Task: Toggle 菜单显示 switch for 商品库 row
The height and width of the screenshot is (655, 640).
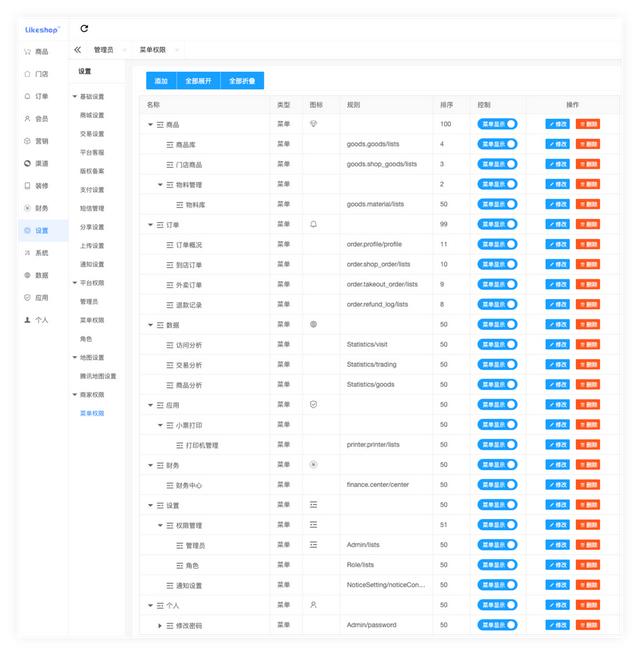Action: (x=497, y=144)
